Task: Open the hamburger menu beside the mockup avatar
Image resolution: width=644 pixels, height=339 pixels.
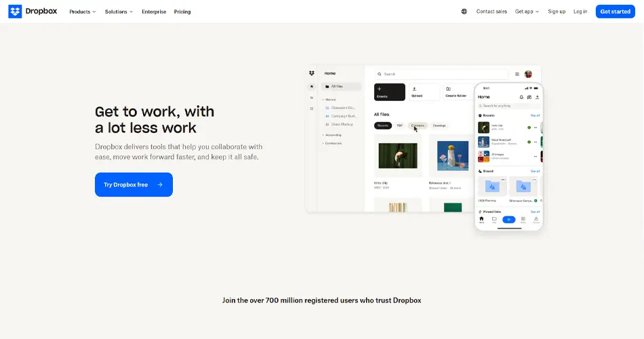Action: pos(517,74)
